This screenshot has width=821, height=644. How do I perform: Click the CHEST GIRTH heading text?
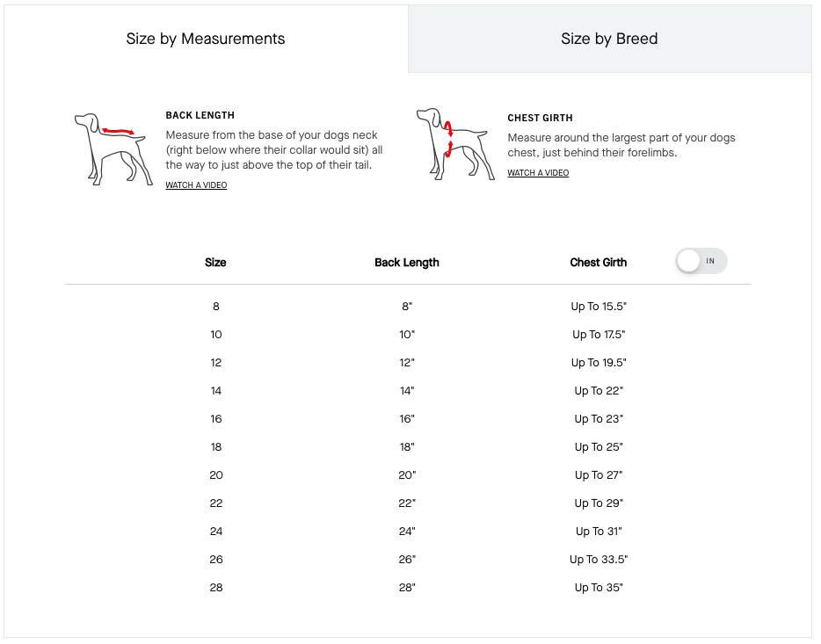[540, 118]
